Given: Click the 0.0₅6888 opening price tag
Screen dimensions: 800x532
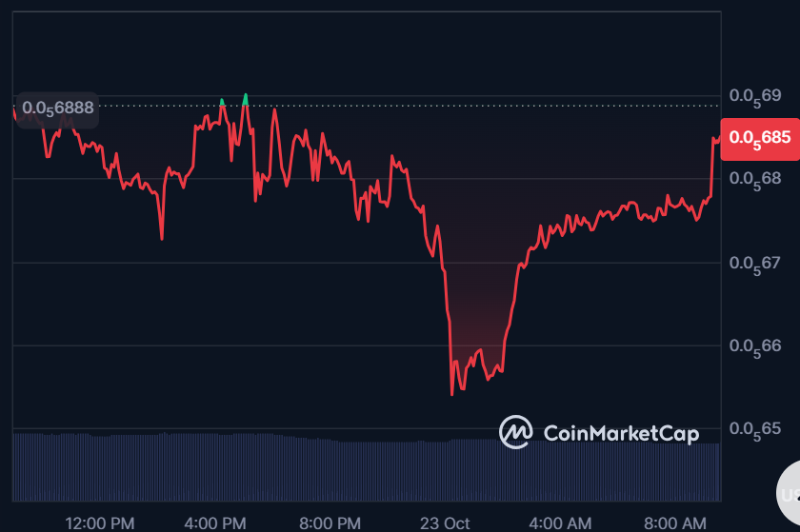Looking at the screenshot, I should (x=58, y=108).
